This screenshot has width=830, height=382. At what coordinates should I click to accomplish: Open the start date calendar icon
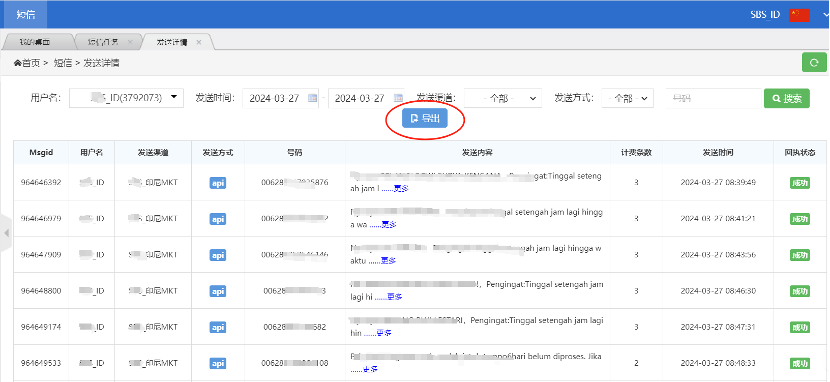pos(312,98)
